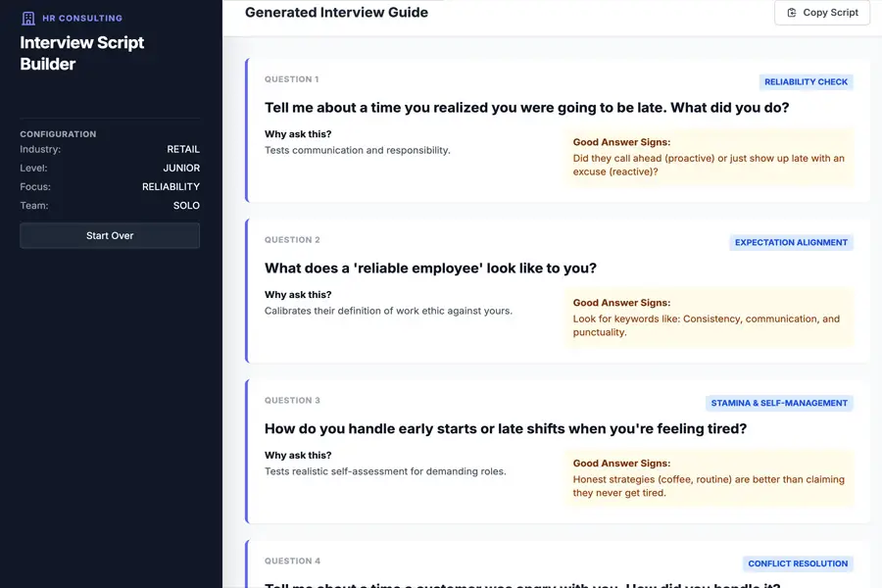This screenshot has width=882, height=588.
Task: Click the Team Solo configuration value
Action: (x=184, y=206)
